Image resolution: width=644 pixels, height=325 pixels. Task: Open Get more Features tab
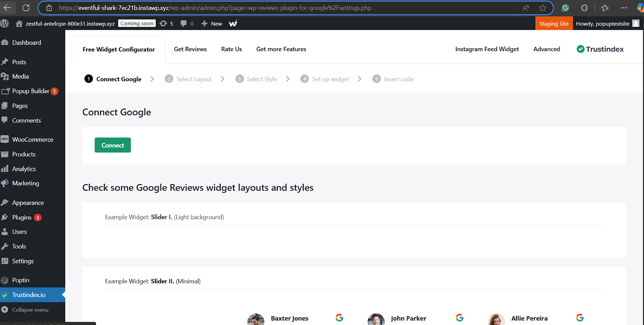point(281,49)
